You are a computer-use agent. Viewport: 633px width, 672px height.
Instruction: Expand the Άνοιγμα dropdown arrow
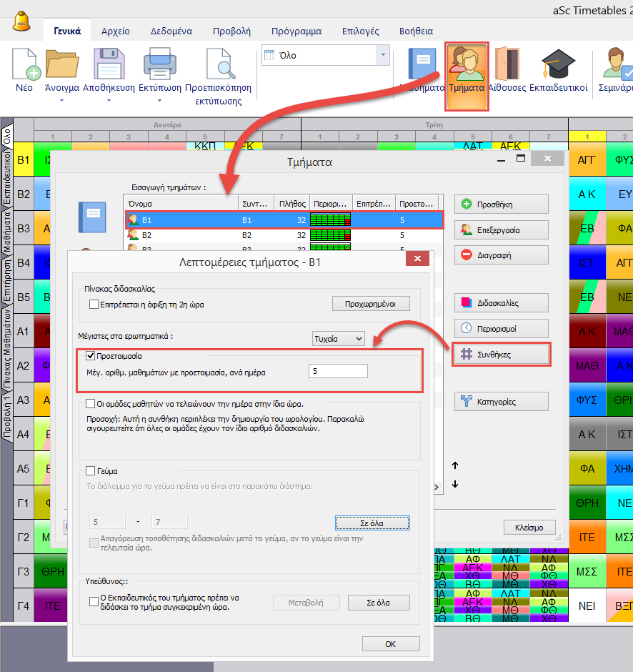click(61, 101)
